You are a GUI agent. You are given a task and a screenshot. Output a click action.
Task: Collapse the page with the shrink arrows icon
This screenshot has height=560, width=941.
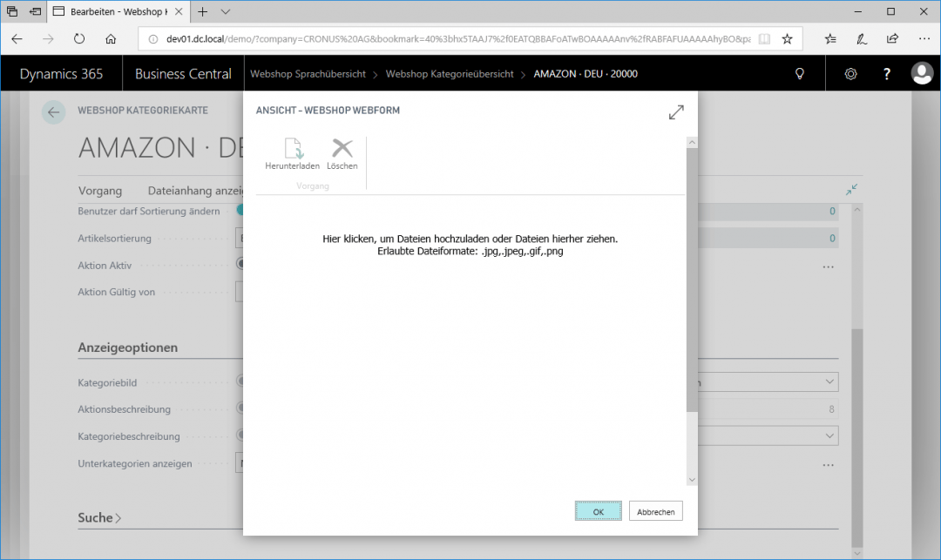pyautogui.click(x=851, y=190)
